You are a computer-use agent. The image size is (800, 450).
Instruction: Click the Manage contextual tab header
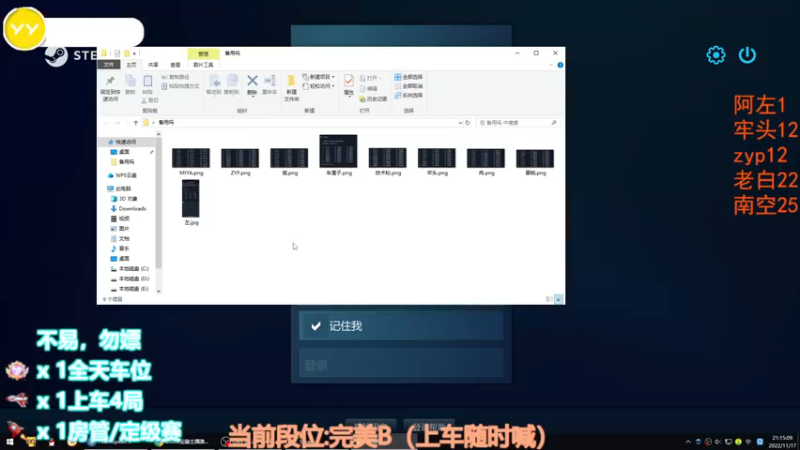tap(203, 54)
